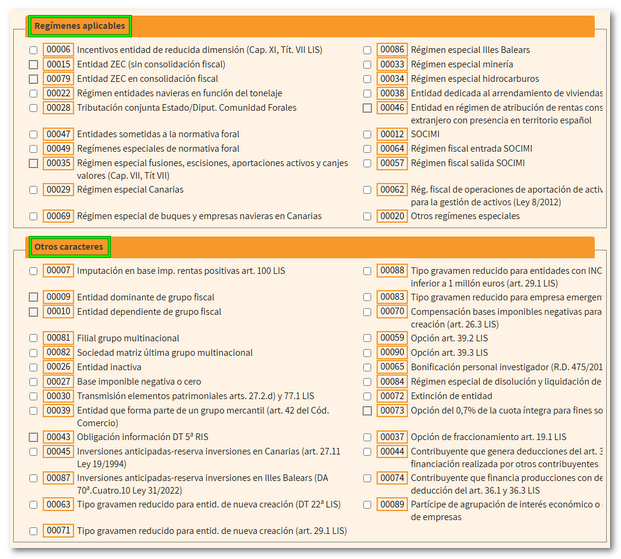The image size is (621, 559).
Task: Enable 00046 Entidad en régimen de atribución de rentas
Action: [x=367, y=108]
